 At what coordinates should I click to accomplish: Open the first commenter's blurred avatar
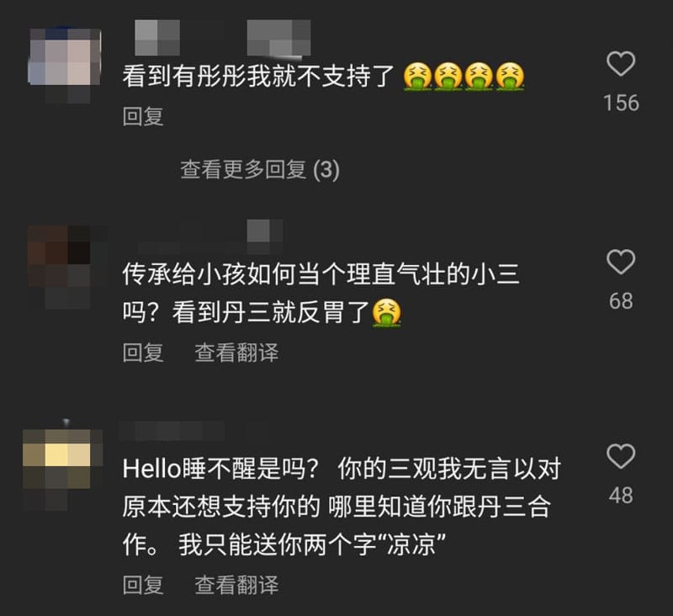pos(65,65)
